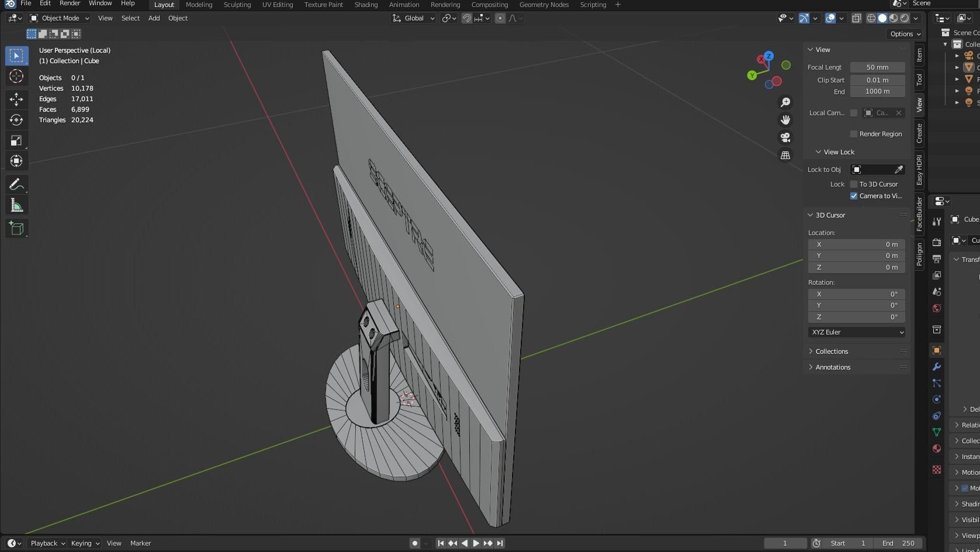Viewport: 980px width, 552px height.
Task: Toggle snapping magnet button
Action: point(466,18)
